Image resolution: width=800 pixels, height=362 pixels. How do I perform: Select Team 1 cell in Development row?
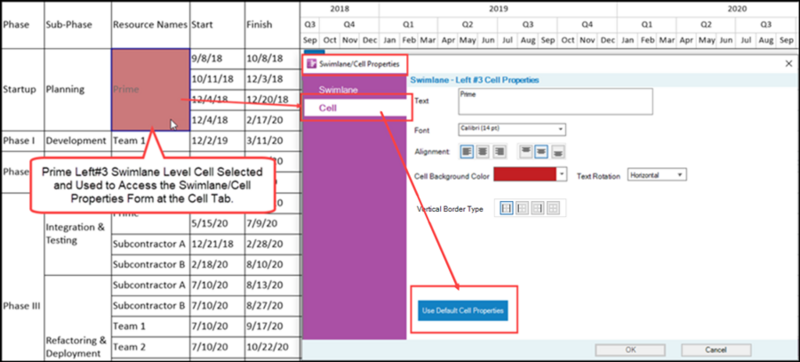click(151, 141)
